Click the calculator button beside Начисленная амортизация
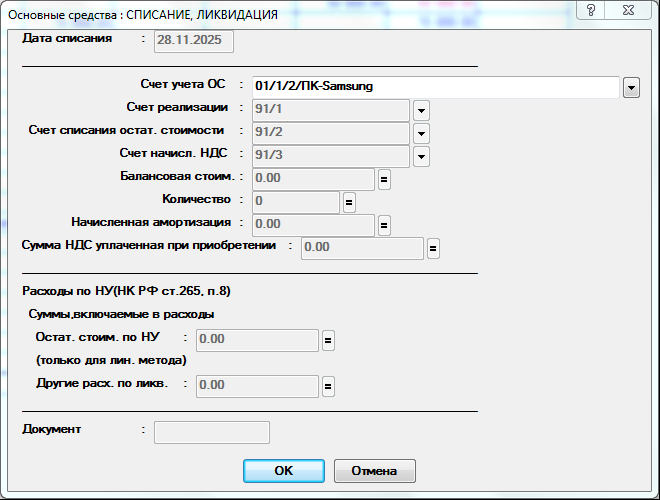The image size is (660, 500). pyautogui.click(x=384, y=226)
